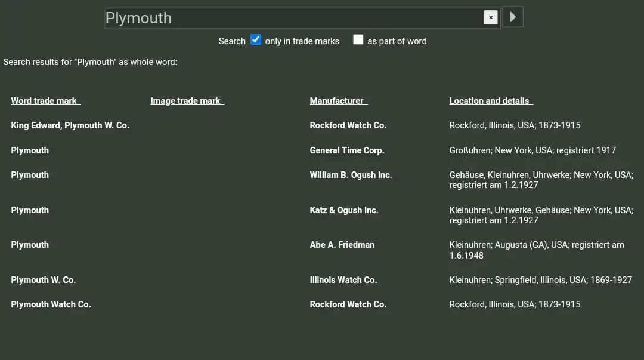The height and width of the screenshot is (360, 644).
Task: Open Illinois Watch Co. manufacturer entry
Action: [343, 280]
